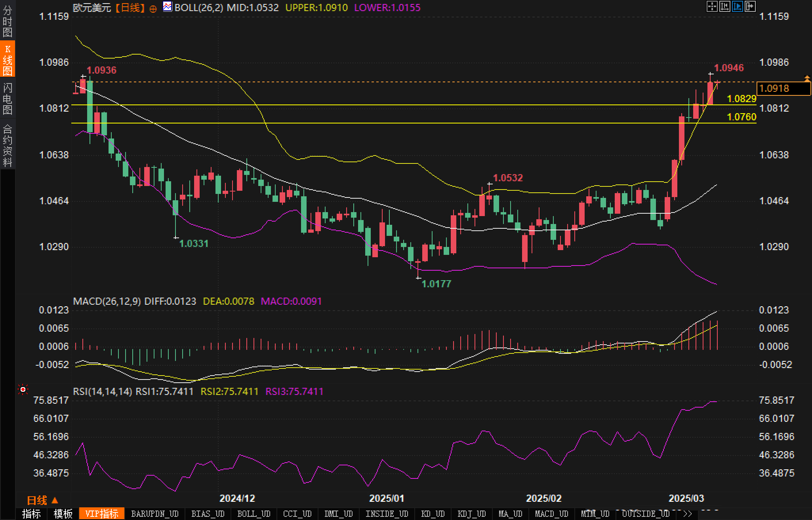Viewport: 812px width, 520px height.
Task: Click the RSI(14,14,14) indicator label
Action: click(x=103, y=391)
